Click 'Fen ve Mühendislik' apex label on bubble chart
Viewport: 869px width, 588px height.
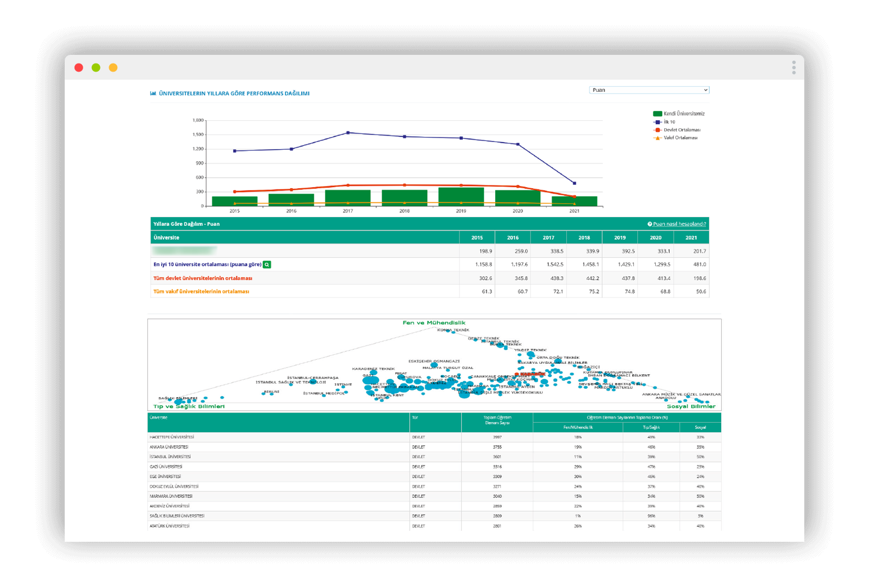pos(434,323)
